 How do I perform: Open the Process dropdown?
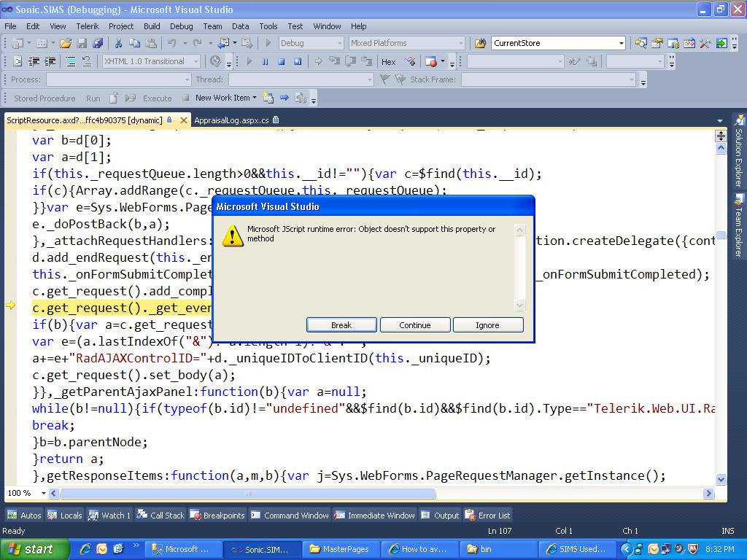187,79
